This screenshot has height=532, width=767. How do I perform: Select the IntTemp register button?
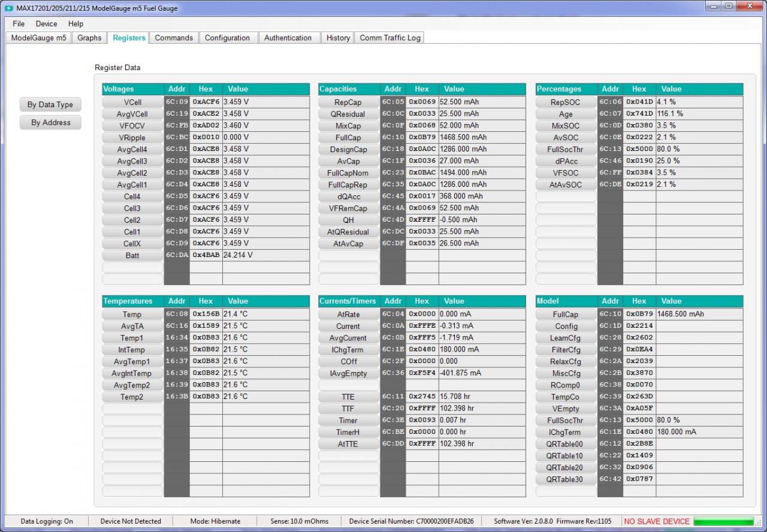(132, 350)
